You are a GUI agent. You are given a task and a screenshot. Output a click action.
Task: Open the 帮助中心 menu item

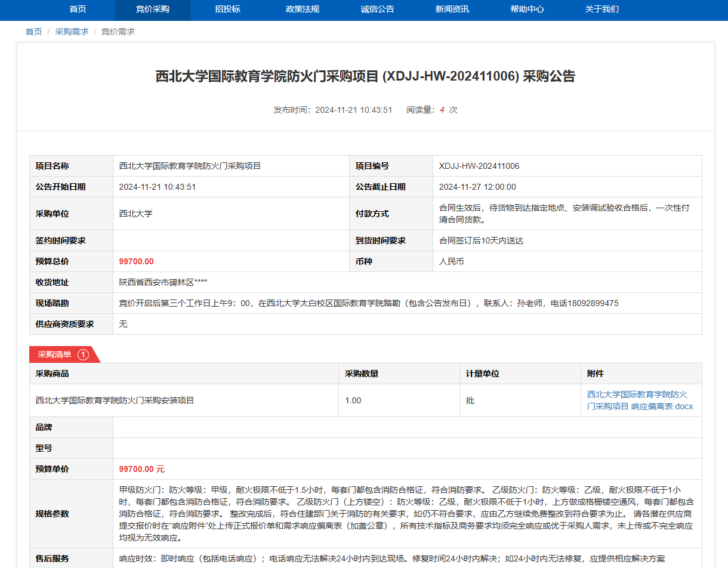click(527, 9)
